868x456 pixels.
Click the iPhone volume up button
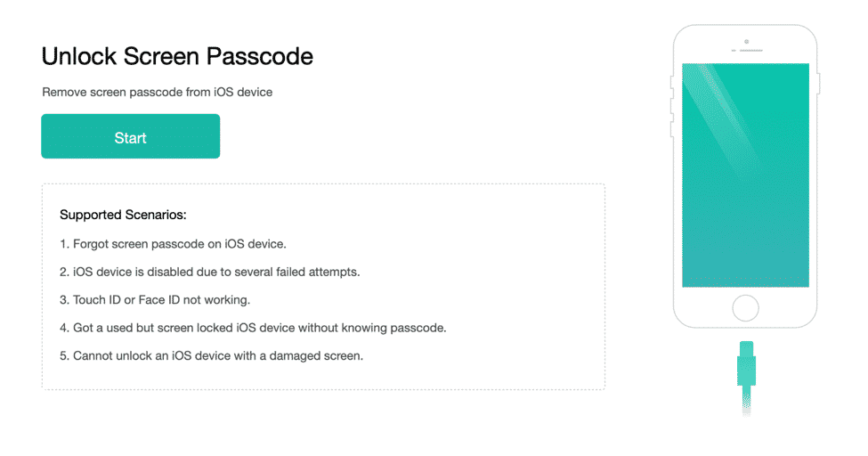tap(670, 104)
